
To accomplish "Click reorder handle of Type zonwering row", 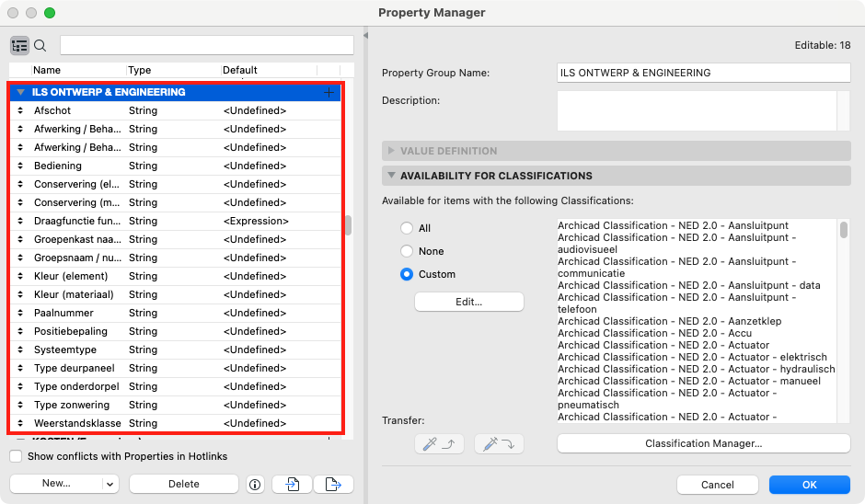I will [x=20, y=405].
